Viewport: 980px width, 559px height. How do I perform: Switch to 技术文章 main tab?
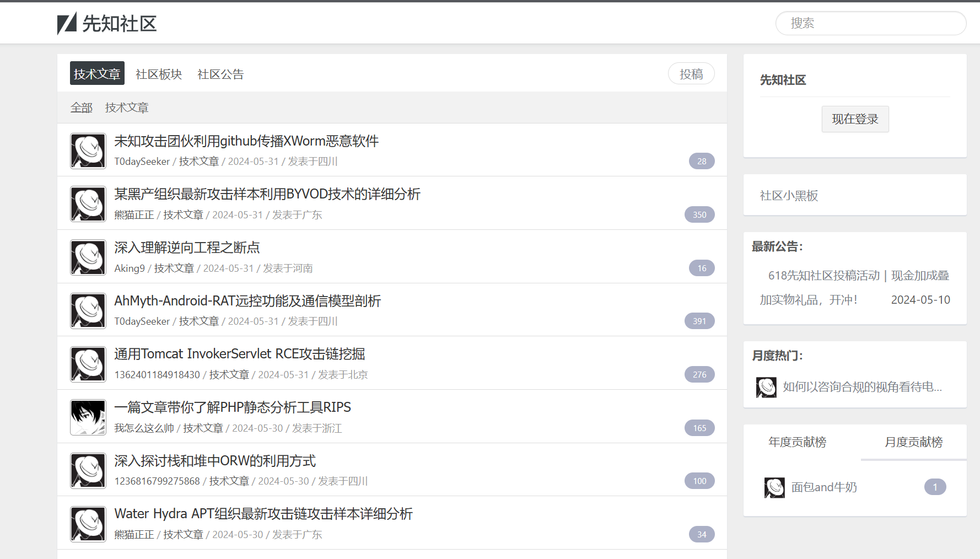click(x=97, y=73)
